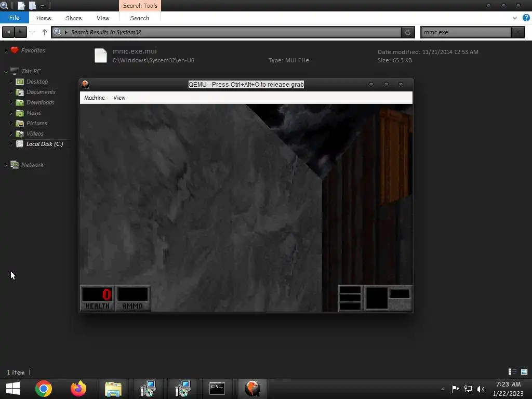Screen dimensions: 532x399
Task: Open the File tab in Explorer ribbon
Action: [14, 18]
